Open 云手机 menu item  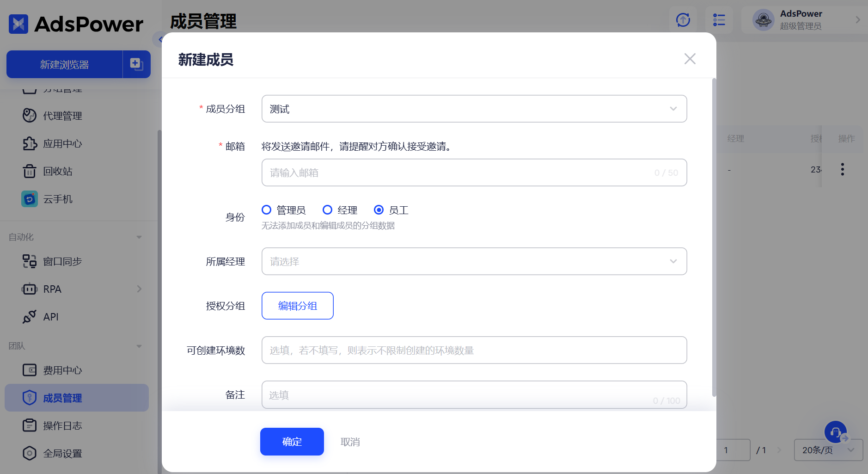pos(58,199)
